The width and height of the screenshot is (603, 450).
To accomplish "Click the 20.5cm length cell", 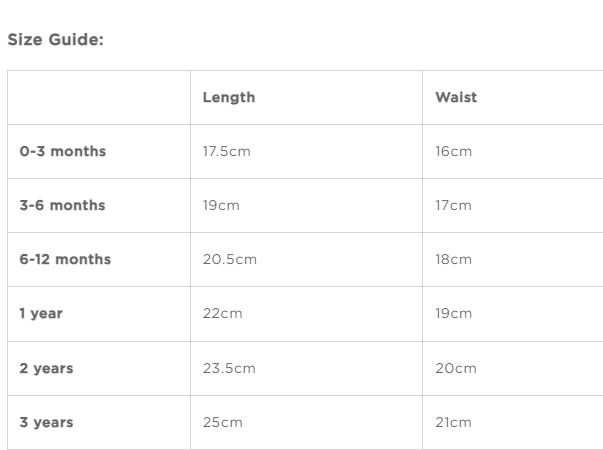I will pyautogui.click(x=229, y=259).
